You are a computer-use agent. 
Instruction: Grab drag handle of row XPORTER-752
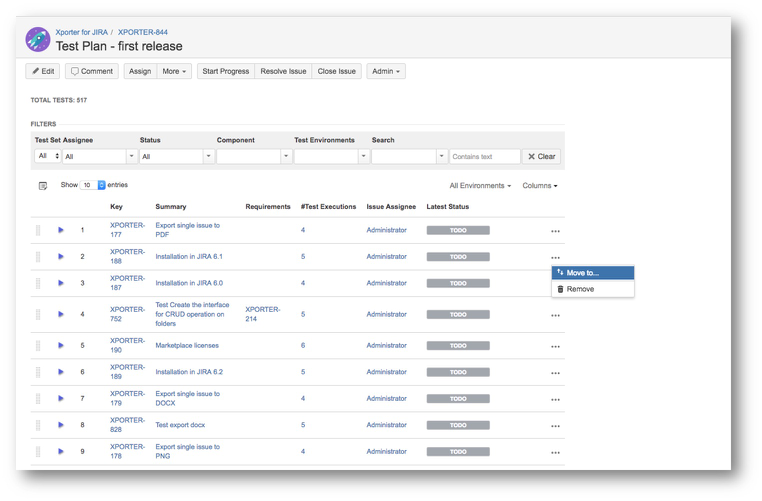(x=38, y=314)
